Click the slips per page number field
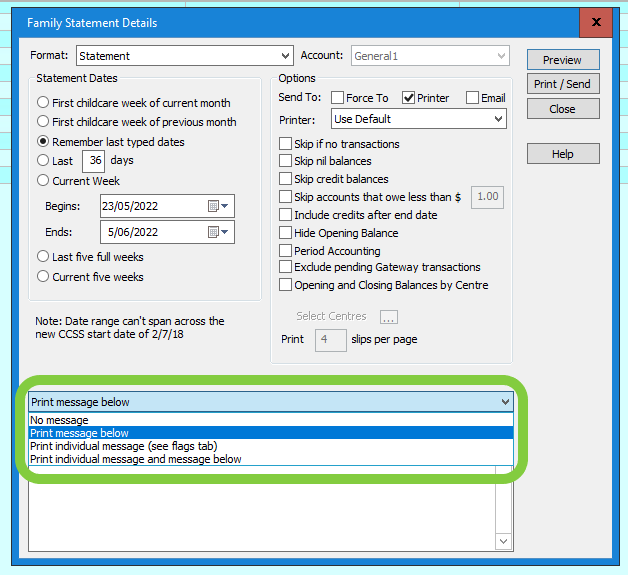This screenshot has width=628, height=575. pyautogui.click(x=331, y=340)
